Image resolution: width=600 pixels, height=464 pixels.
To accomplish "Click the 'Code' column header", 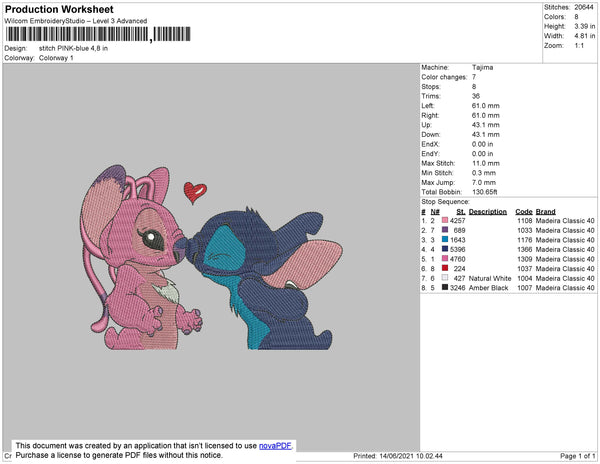I will click(523, 212).
